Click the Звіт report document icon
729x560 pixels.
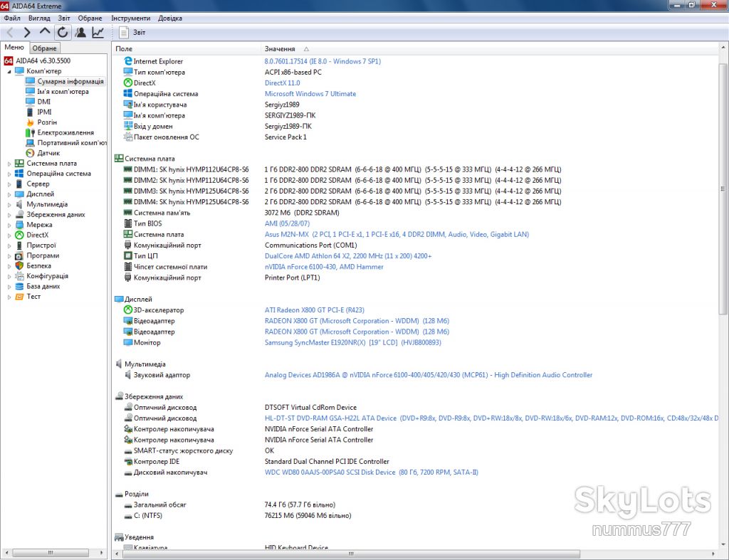point(124,32)
